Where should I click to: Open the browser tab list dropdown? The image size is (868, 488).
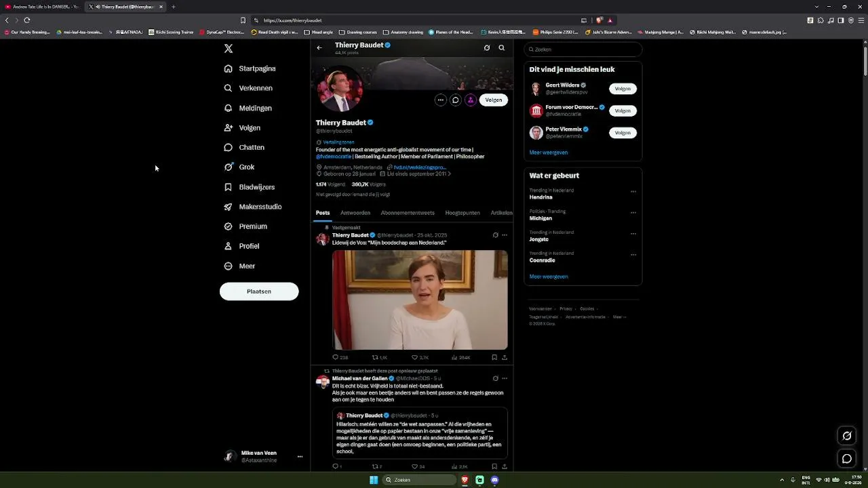point(817,7)
